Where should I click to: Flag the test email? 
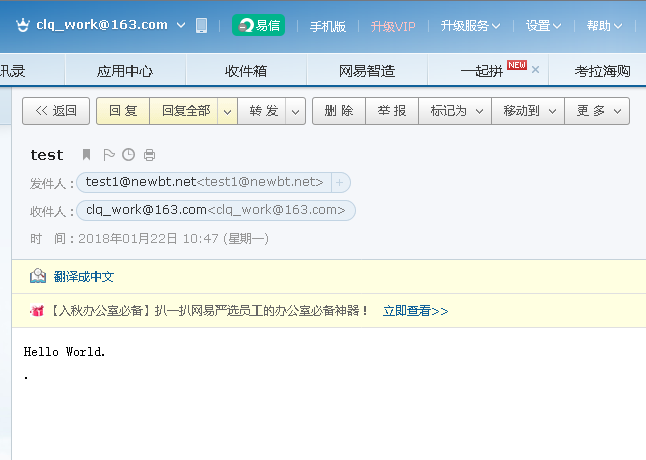[108, 155]
